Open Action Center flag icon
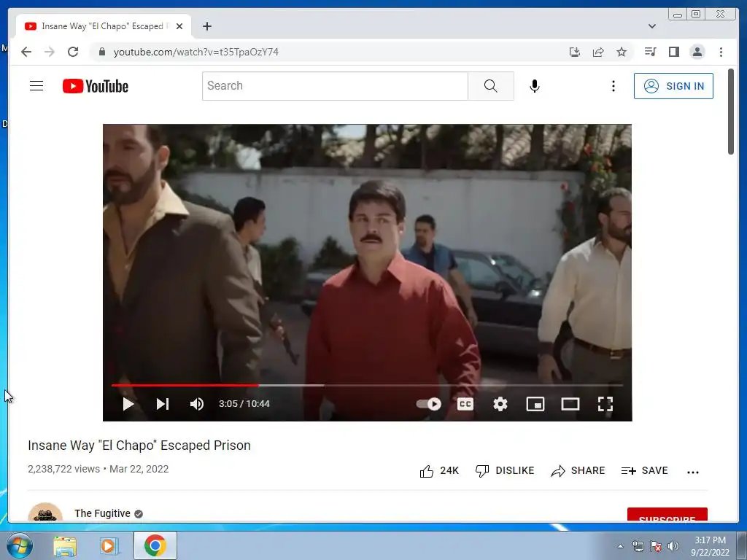This screenshot has width=747, height=560. (x=656, y=546)
